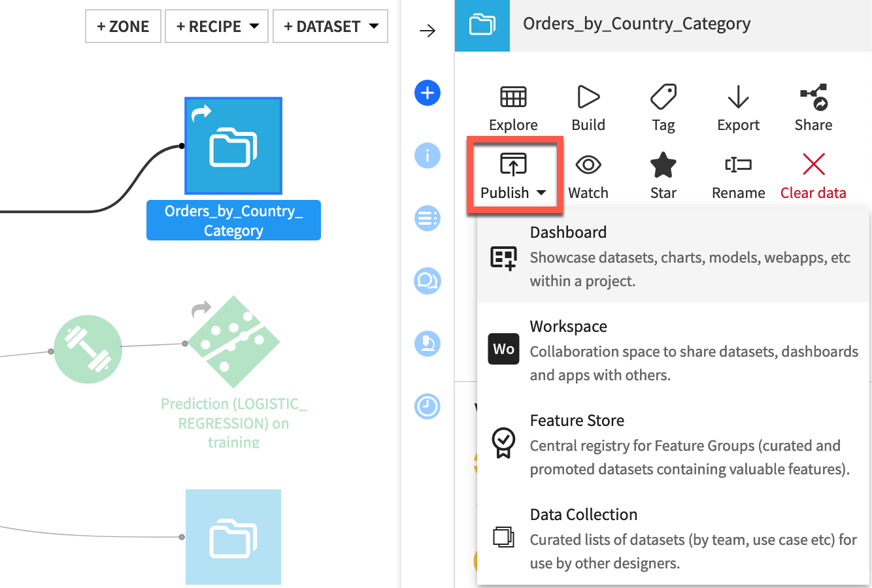This screenshot has width=872, height=588.
Task: Publish dataset to a Workspace
Action: 673,350
